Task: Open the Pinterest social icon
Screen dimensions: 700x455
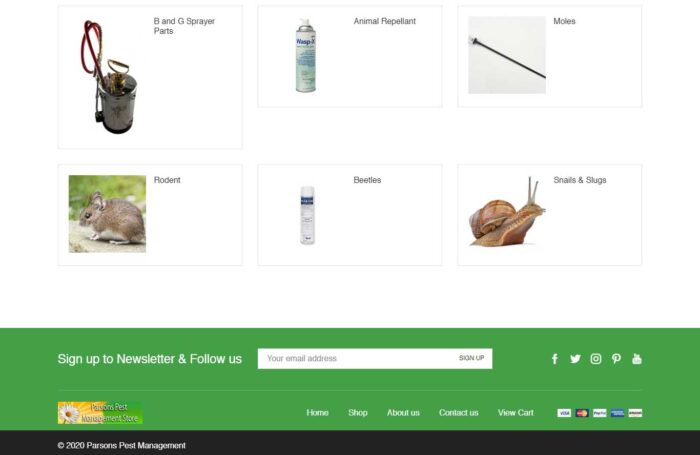Action: (616, 359)
